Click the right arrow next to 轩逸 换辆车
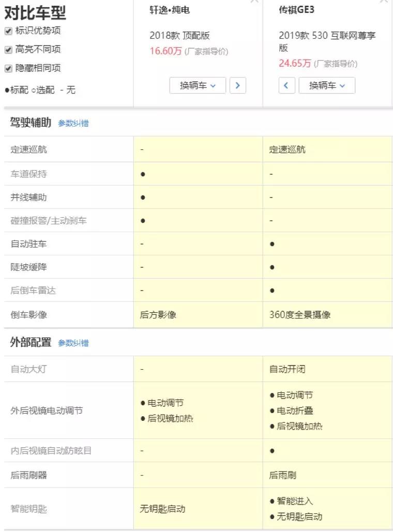393x532 pixels. tap(237, 85)
